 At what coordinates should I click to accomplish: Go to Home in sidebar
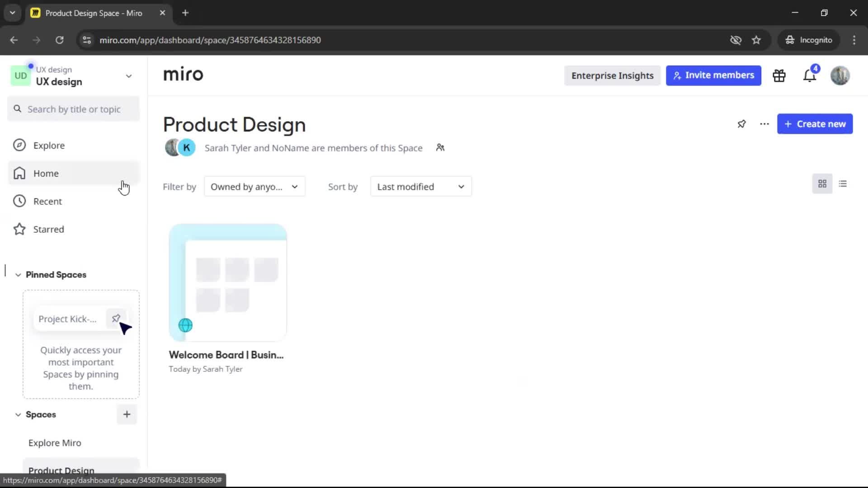coord(73,174)
